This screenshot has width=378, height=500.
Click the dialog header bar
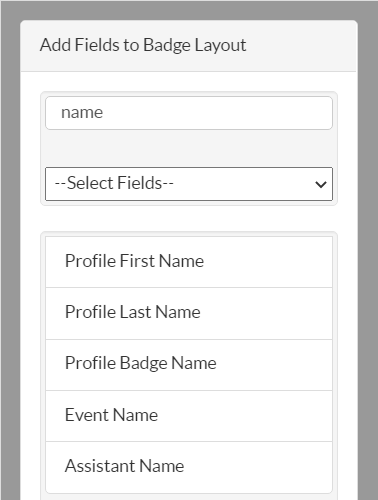coord(189,46)
